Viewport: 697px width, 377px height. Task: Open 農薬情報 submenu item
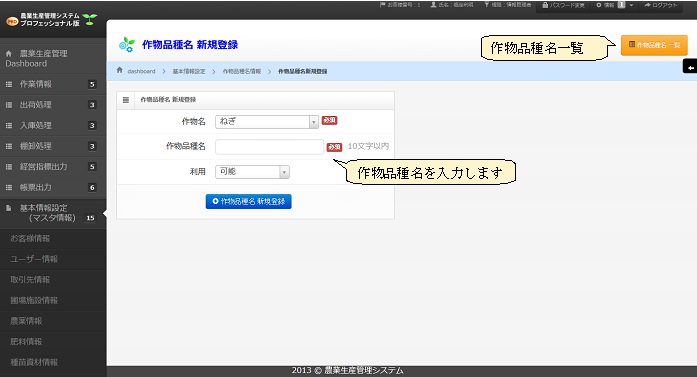[26, 321]
